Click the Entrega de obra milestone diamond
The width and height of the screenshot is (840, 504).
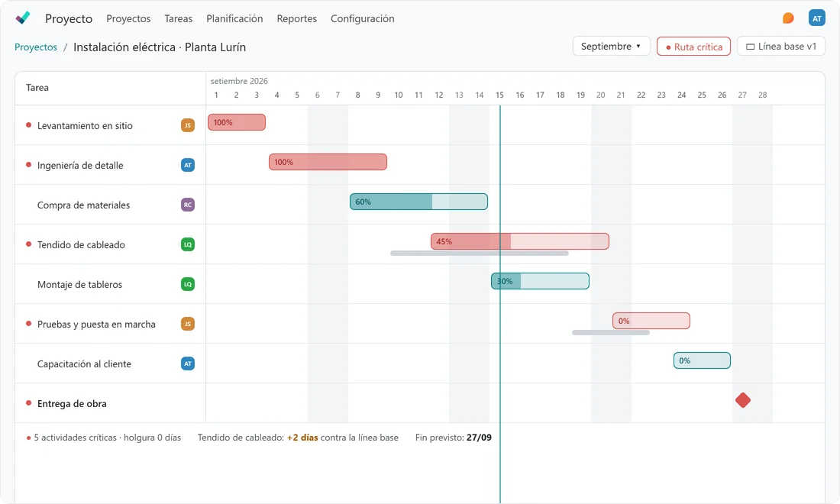tap(742, 400)
